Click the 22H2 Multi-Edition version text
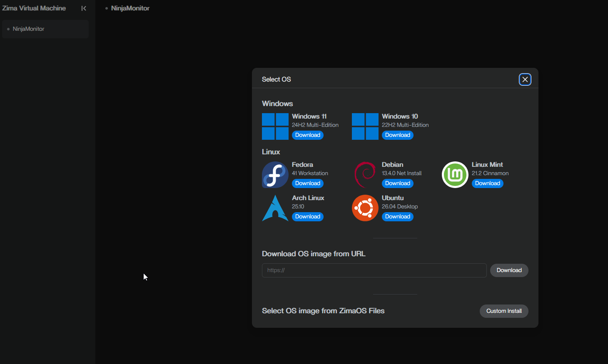 click(x=405, y=125)
